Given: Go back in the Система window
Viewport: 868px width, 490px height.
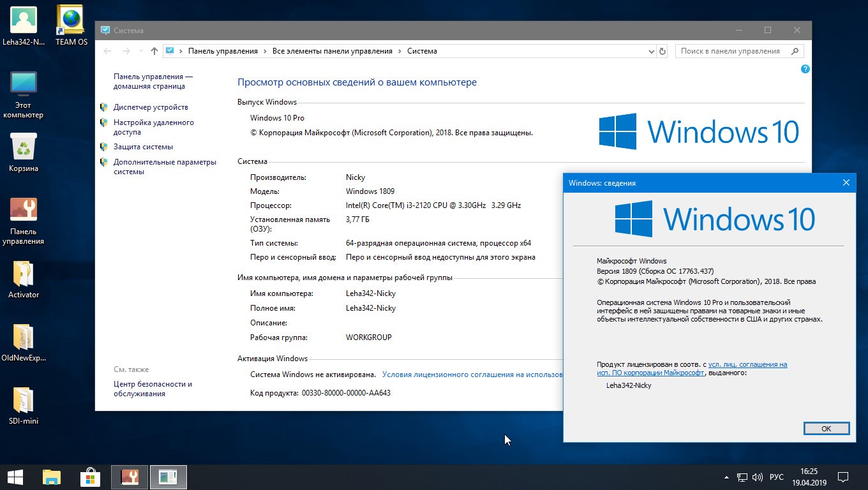Looking at the screenshot, I should (x=108, y=51).
